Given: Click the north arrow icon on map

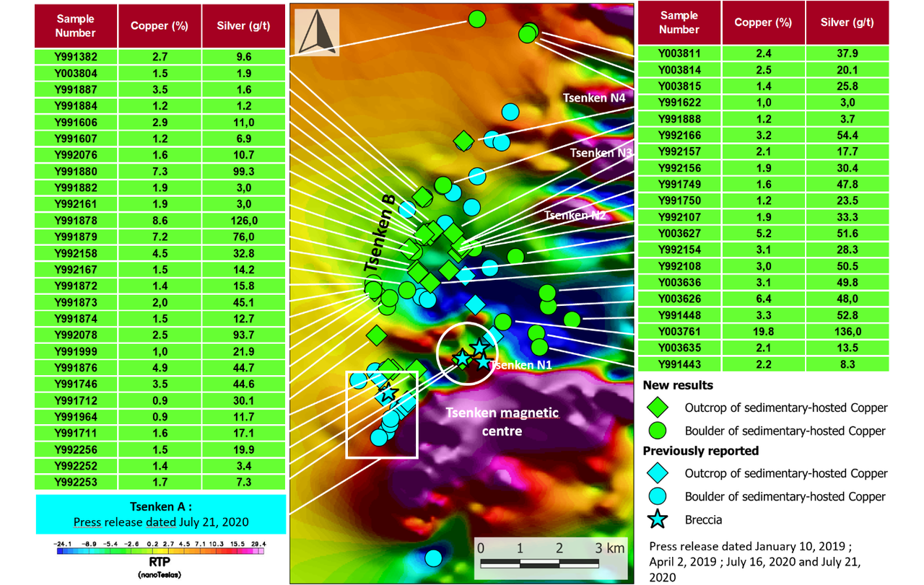Looking at the screenshot, I should click(316, 32).
